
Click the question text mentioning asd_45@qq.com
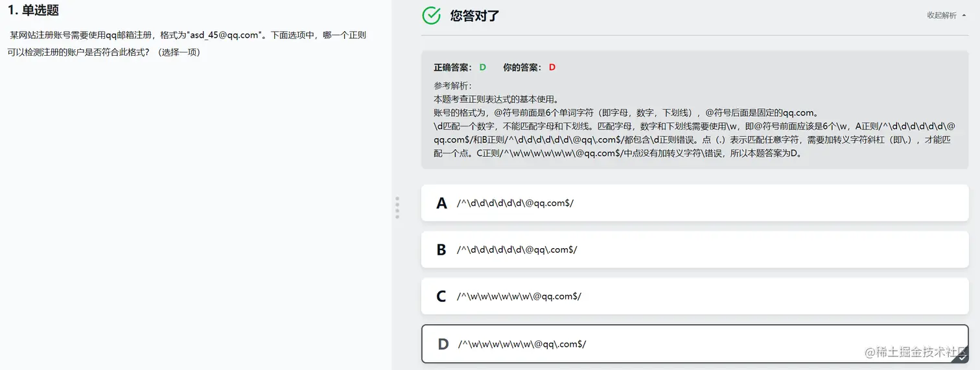(187, 43)
